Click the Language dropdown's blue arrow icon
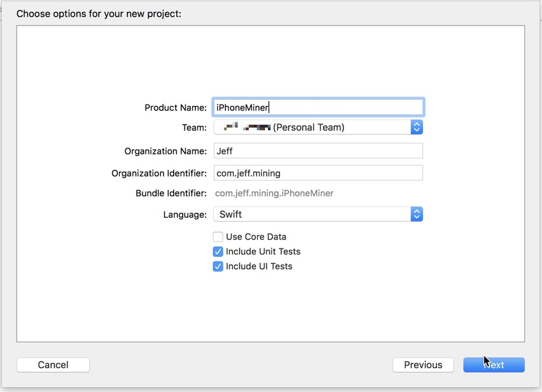This screenshot has width=542, height=392. [416, 214]
